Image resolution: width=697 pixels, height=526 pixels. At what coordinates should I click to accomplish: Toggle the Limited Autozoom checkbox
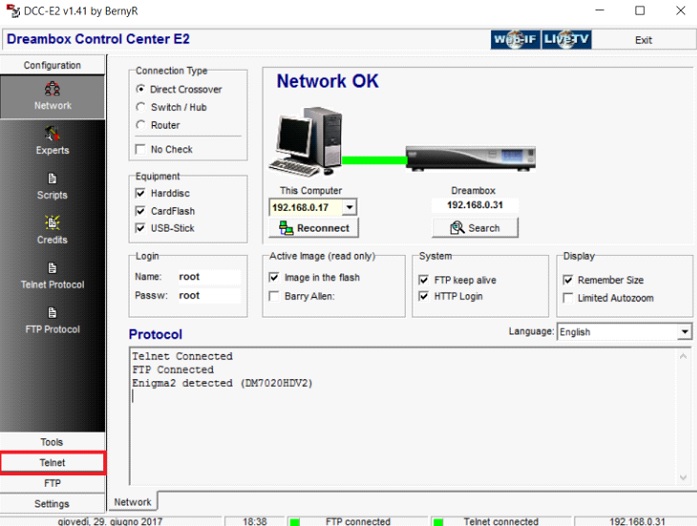pos(569,298)
